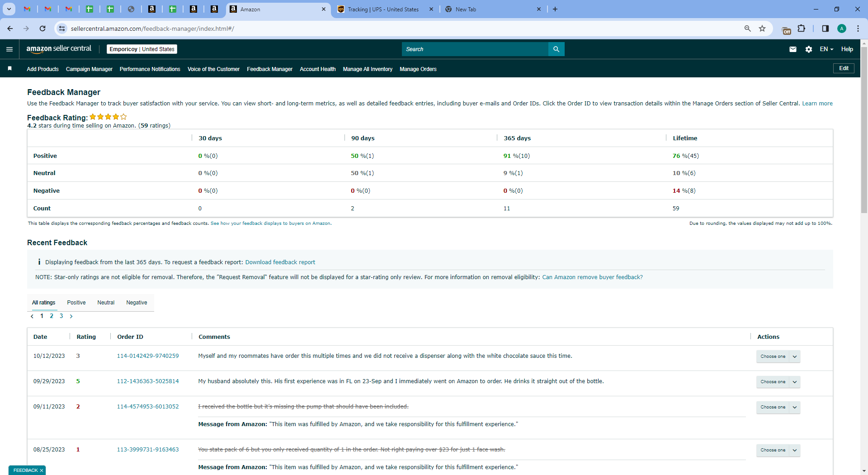Expand the tab search chevron in Chrome
Image resolution: width=868 pixels, height=475 pixels.
(9, 9)
